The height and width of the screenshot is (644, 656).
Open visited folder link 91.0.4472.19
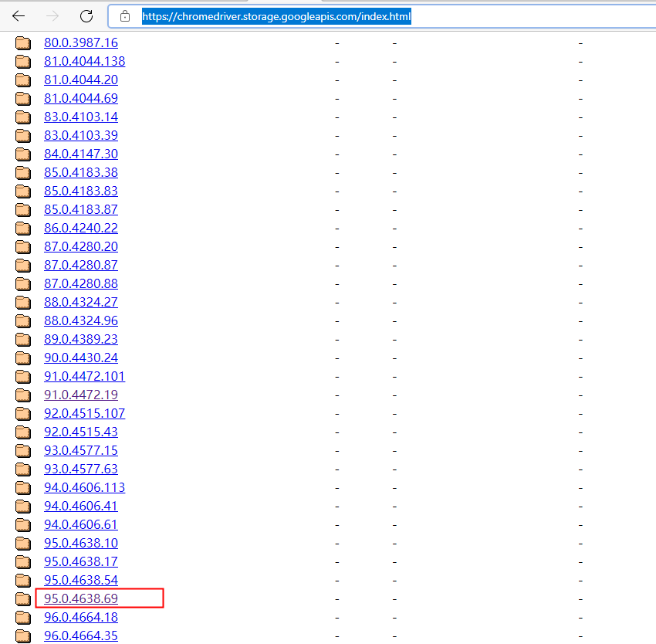tap(81, 395)
